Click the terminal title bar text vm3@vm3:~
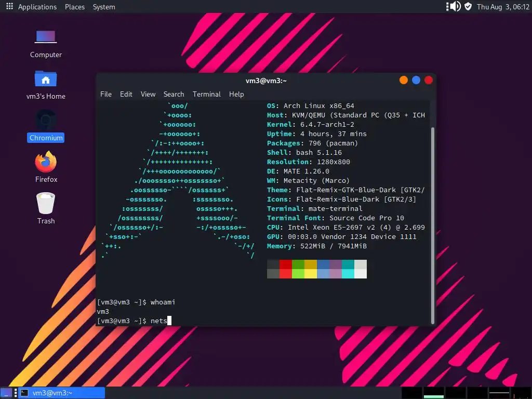This screenshot has width=532, height=399. pyautogui.click(x=266, y=81)
